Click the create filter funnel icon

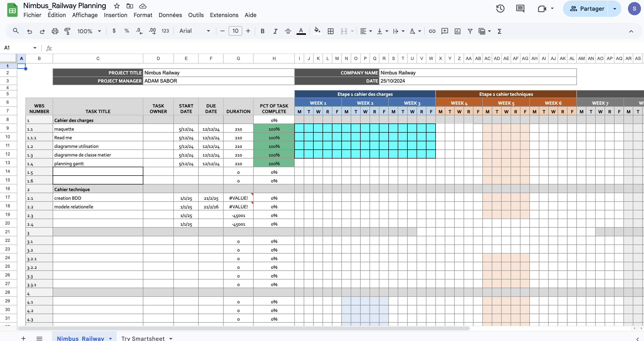[470, 31]
